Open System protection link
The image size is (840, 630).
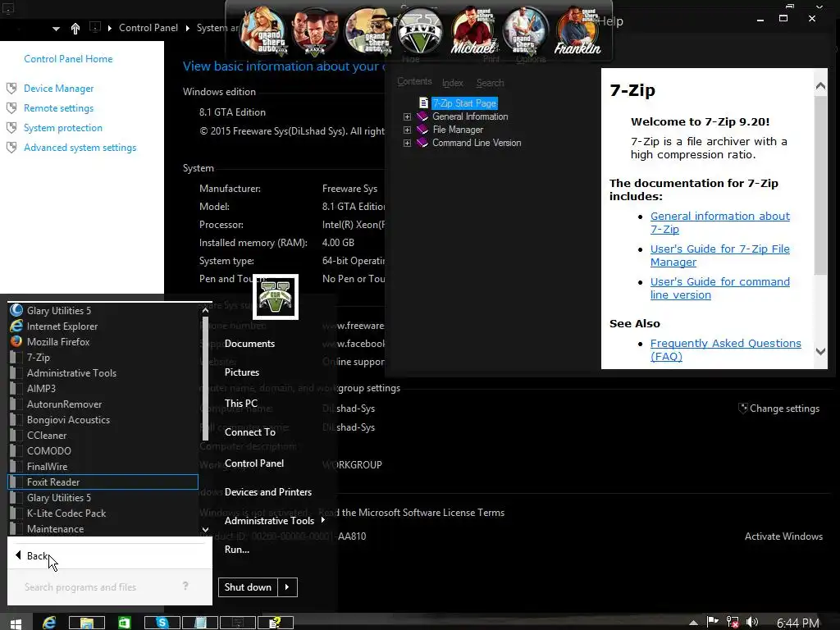[63, 127]
